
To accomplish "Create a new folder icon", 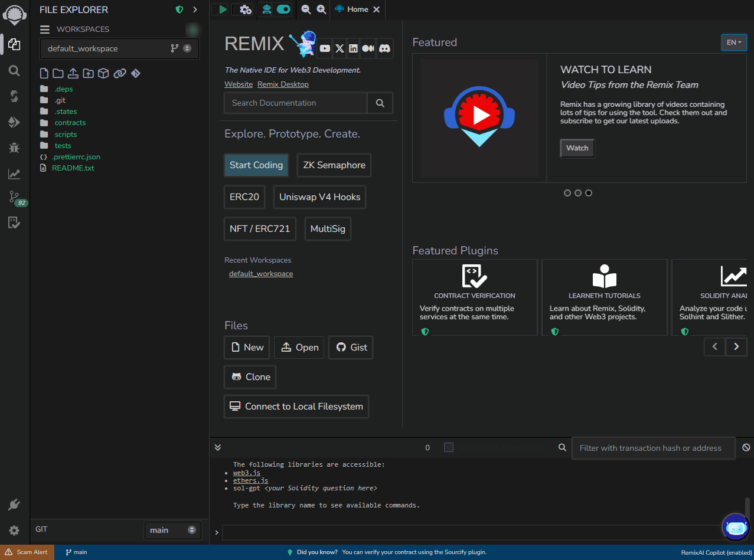I will 58,73.
